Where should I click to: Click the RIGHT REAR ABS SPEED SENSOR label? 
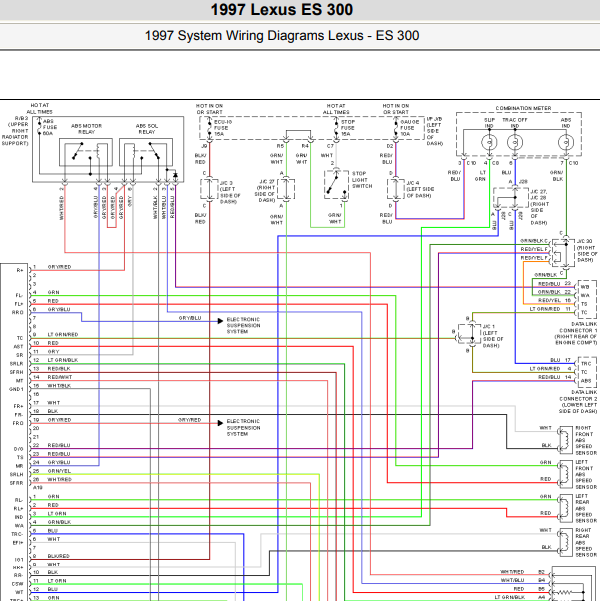point(586,542)
